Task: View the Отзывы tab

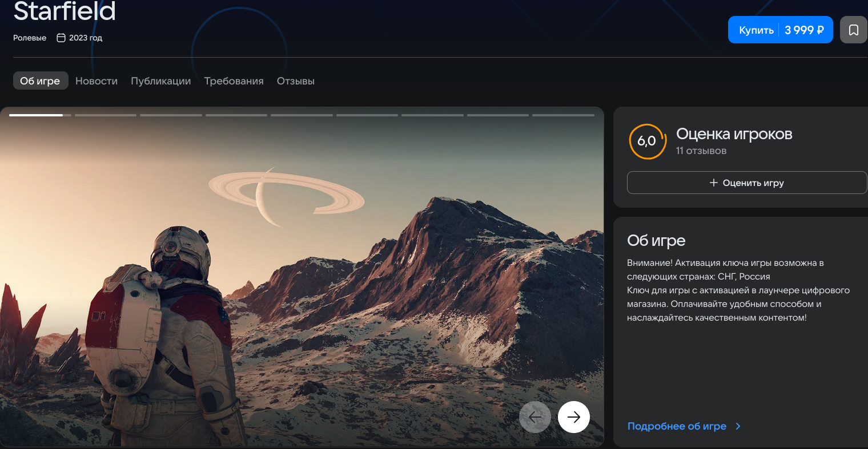Action: pyautogui.click(x=296, y=81)
